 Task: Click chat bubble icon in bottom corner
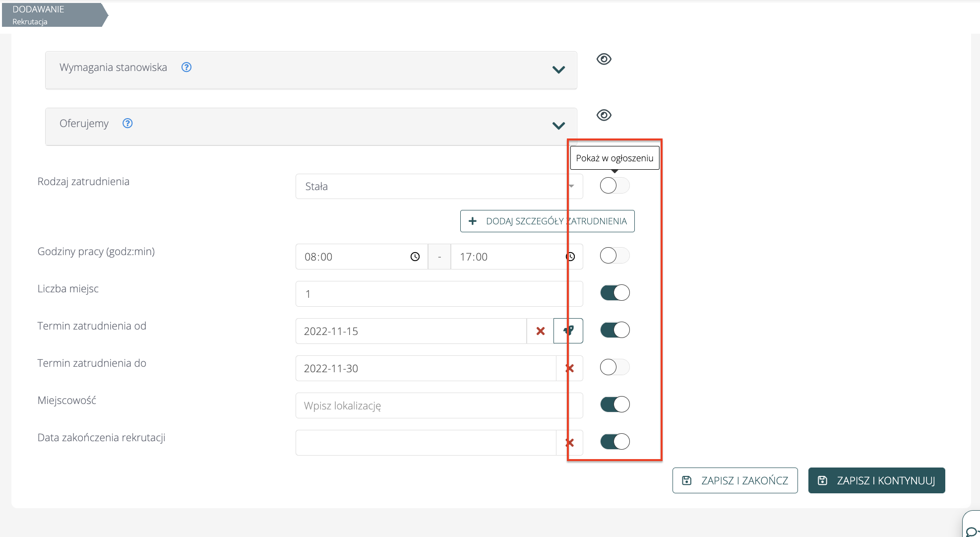click(x=972, y=531)
